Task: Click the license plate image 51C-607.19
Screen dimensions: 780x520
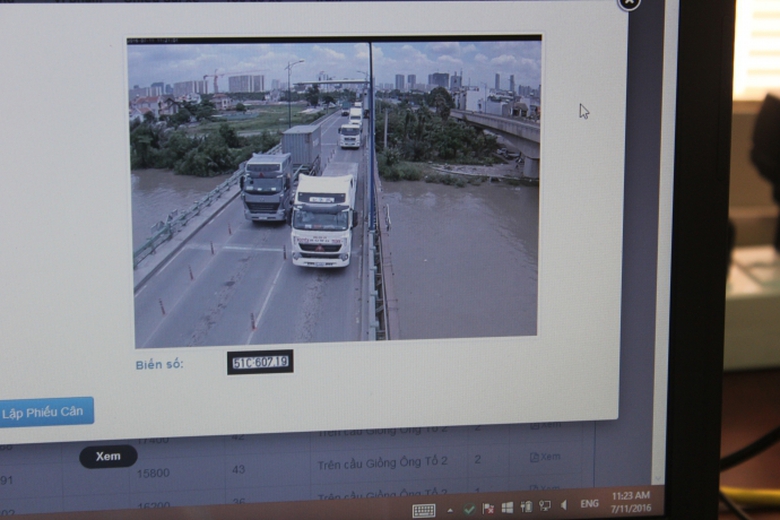Action: pos(260,362)
